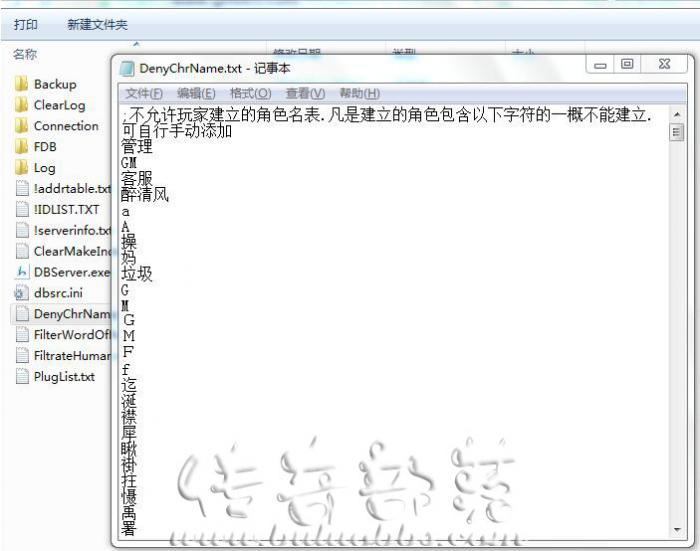The width and height of the screenshot is (700, 551).
Task: Click the Notepad scrollbar up arrow
Action: click(677, 111)
